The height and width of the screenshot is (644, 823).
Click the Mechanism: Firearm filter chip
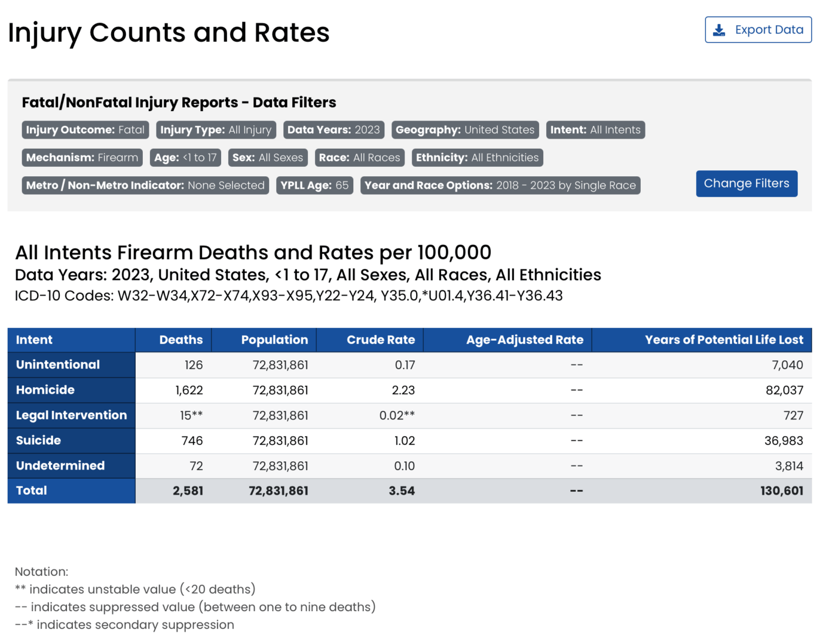point(82,157)
